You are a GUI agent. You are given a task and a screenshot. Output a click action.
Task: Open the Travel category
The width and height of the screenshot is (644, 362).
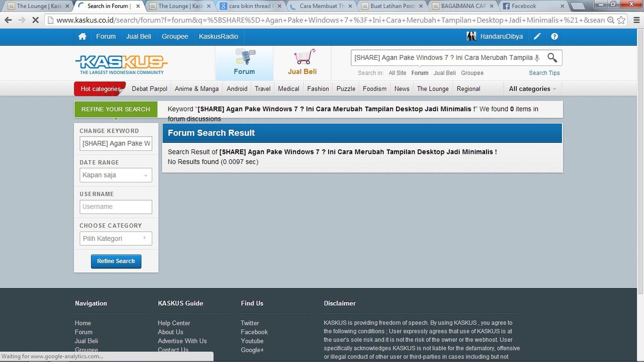point(263,88)
